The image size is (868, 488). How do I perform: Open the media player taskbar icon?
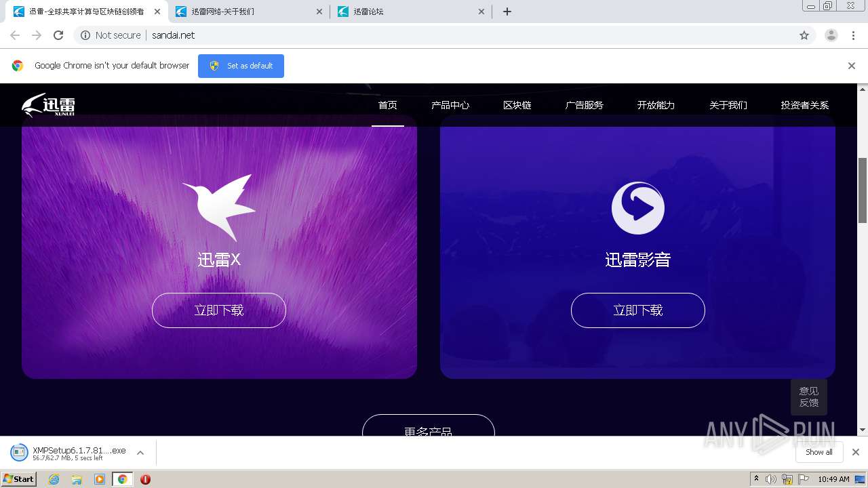point(100,479)
